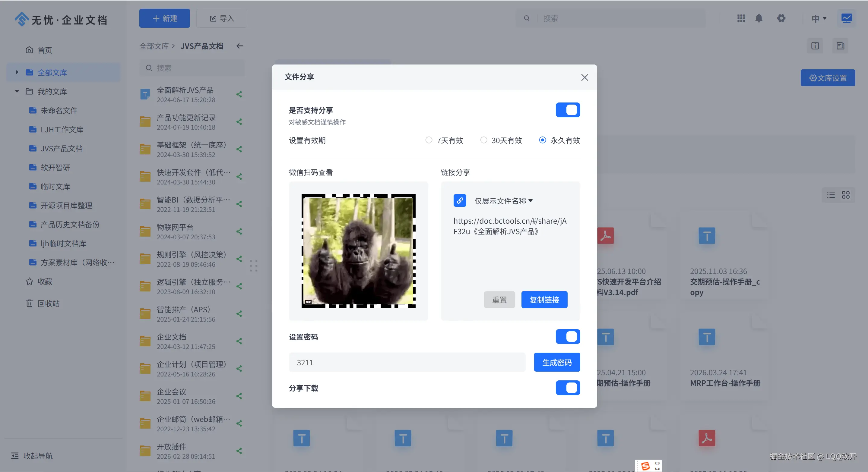Switch to list view icon
Screen dimensions: 868x472
[831, 195]
